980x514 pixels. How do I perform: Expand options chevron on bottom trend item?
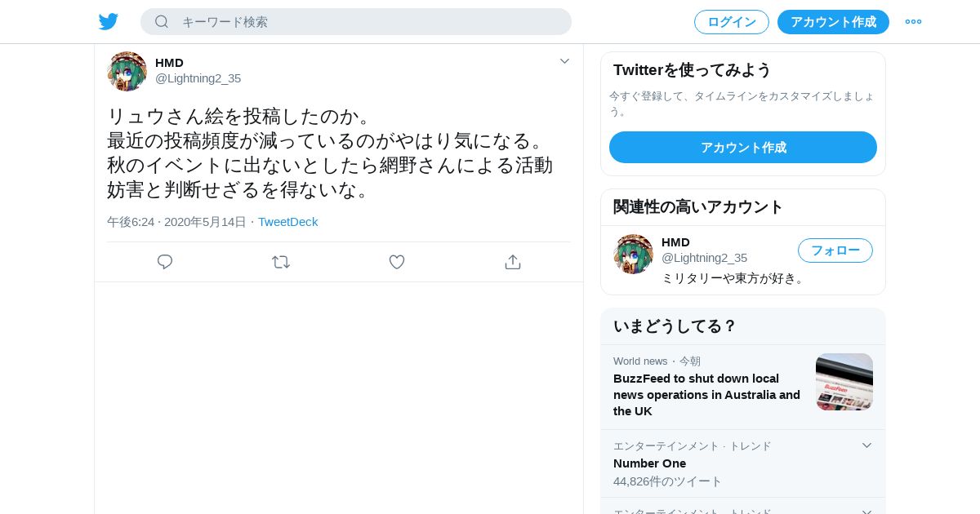coord(866,511)
